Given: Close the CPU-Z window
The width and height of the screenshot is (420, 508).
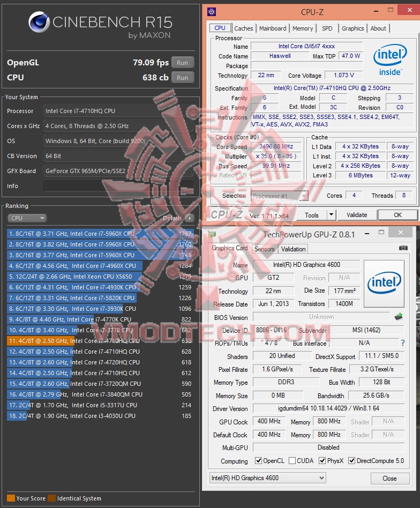Looking at the screenshot, I should click(x=410, y=10).
